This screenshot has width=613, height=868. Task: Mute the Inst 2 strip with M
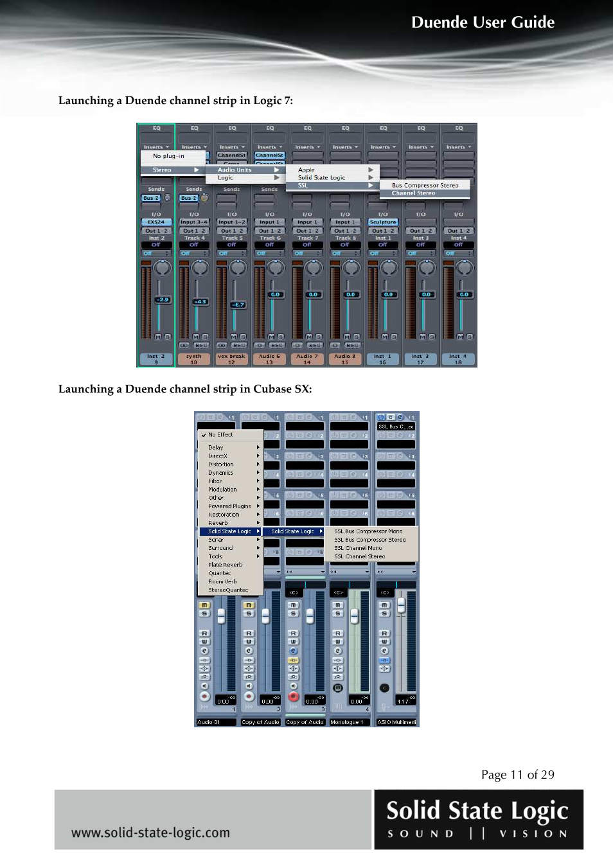pyautogui.click(x=158, y=337)
